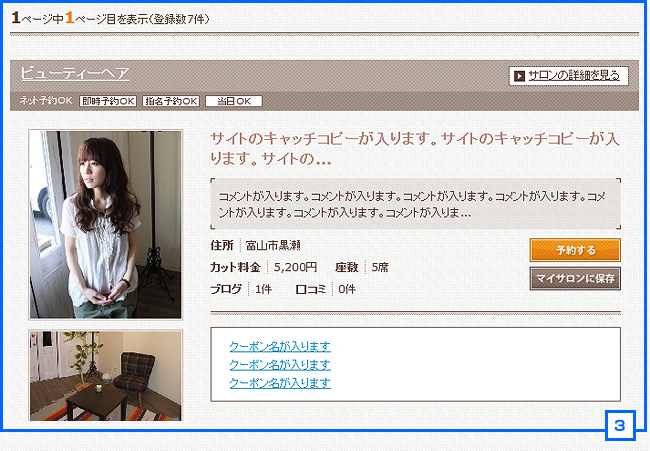Open the first クーポン名が入ります link

[280, 346]
